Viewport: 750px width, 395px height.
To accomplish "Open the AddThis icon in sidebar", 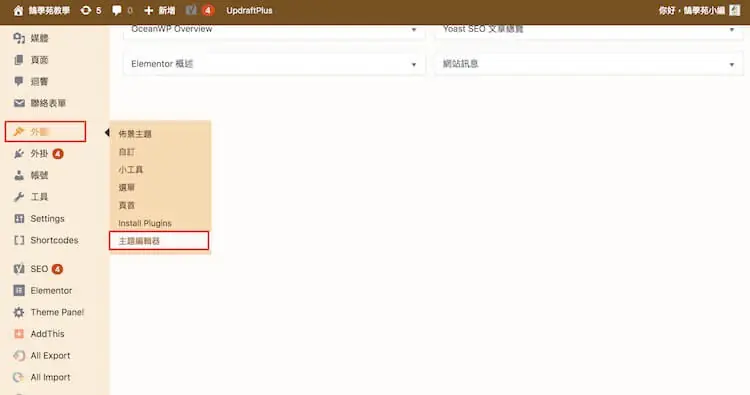I will pos(19,334).
